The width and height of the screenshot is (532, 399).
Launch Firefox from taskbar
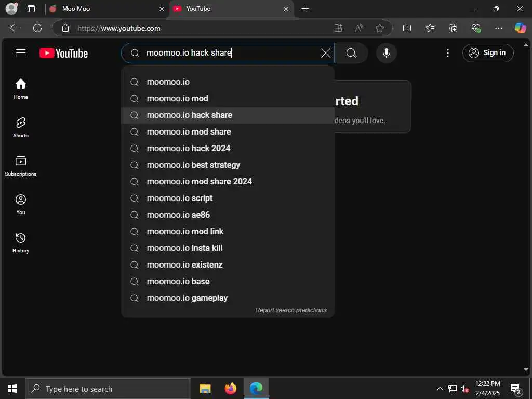231,389
